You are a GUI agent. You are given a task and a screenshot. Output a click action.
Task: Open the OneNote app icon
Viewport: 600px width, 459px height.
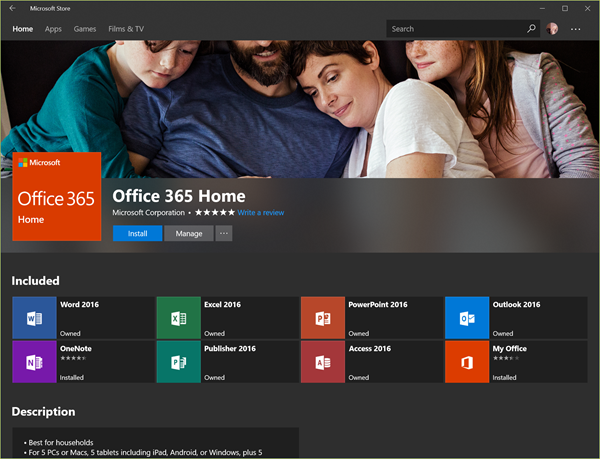34,362
